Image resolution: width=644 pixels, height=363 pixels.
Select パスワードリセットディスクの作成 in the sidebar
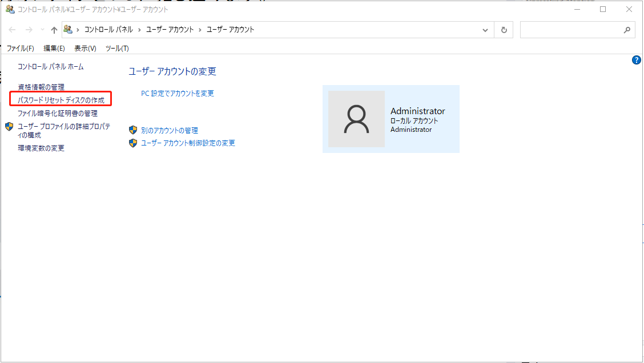point(61,99)
